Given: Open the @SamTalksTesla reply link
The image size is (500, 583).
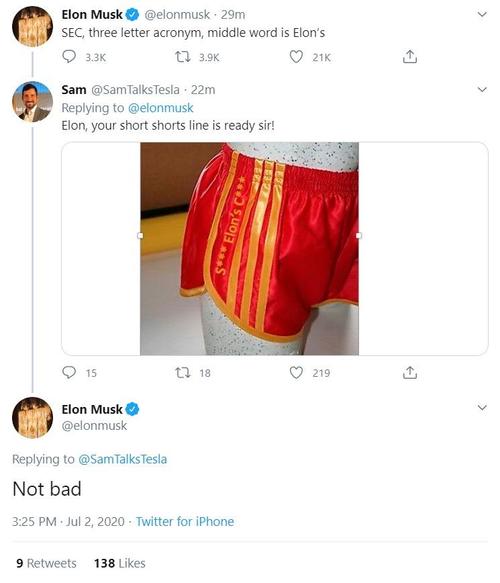Looking at the screenshot, I should [123, 459].
